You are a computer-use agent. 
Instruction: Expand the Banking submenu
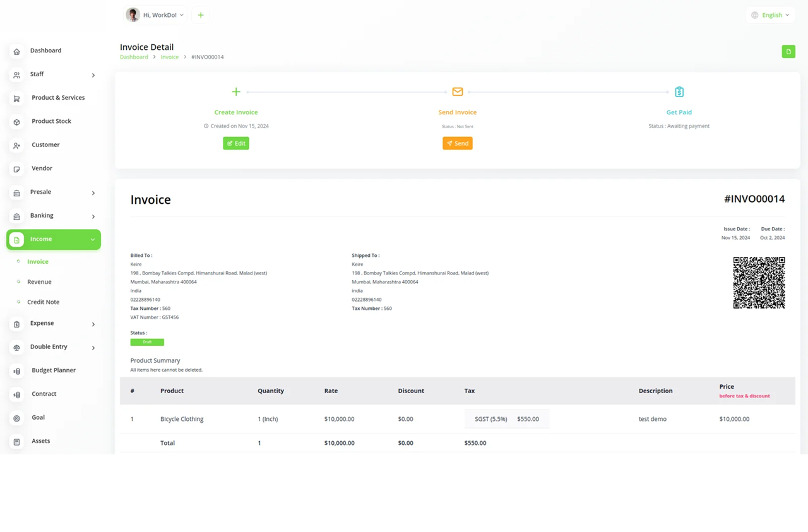coord(93,216)
